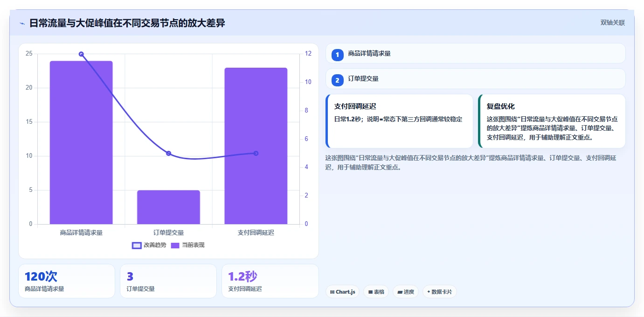Click the number 2 badge
Viewport: 644px width, 317px height.
(337, 80)
